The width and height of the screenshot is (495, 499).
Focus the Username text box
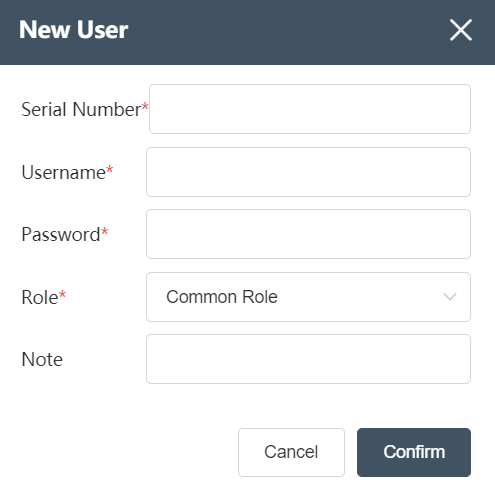308,172
